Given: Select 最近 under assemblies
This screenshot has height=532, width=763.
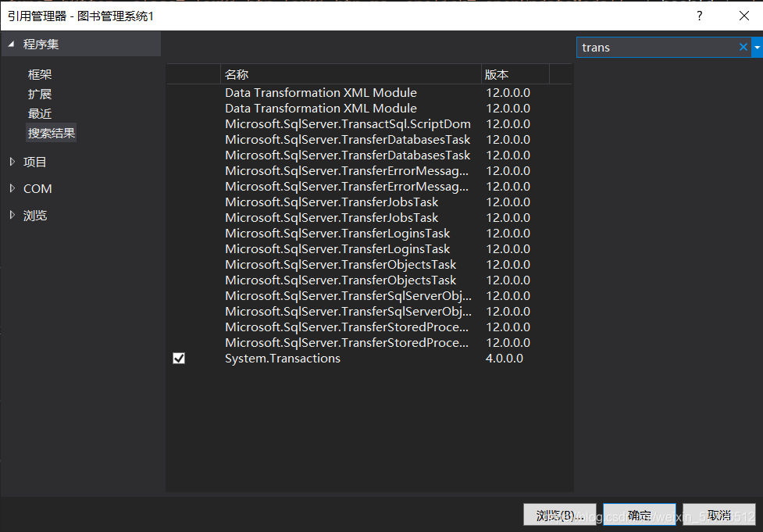Looking at the screenshot, I should (x=39, y=113).
